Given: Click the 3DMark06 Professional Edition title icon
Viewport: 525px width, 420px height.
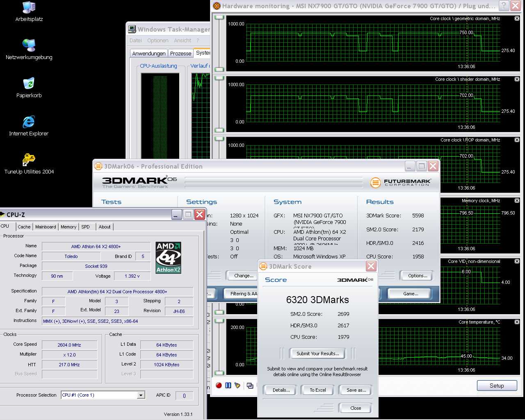Looking at the screenshot, I should click(x=98, y=166).
